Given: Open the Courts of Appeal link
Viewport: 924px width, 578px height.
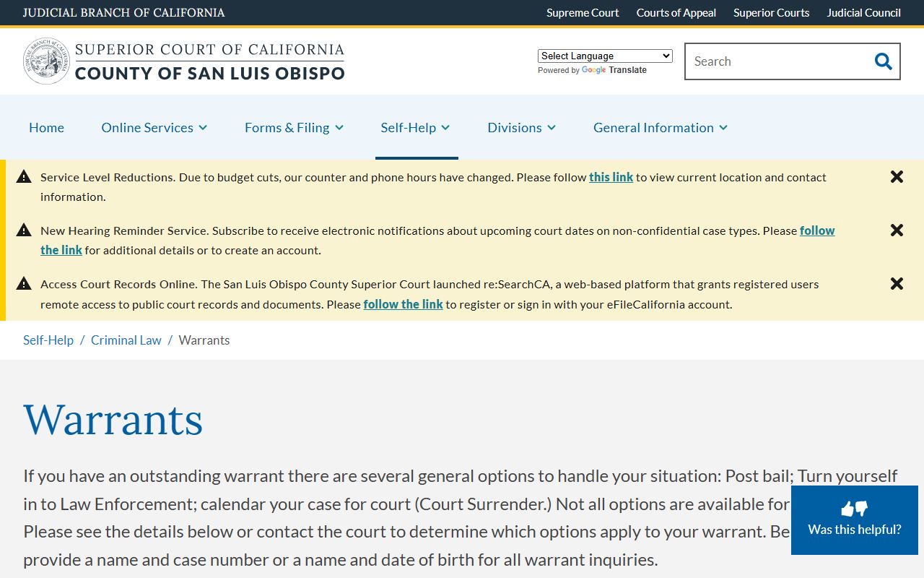Looking at the screenshot, I should [x=676, y=12].
